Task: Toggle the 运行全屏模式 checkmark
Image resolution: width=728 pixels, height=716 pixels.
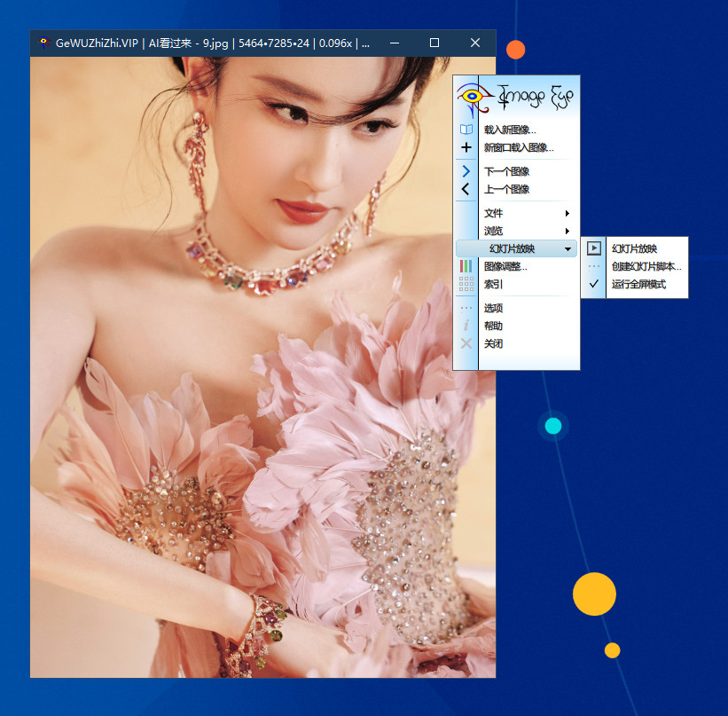Action: [x=594, y=284]
